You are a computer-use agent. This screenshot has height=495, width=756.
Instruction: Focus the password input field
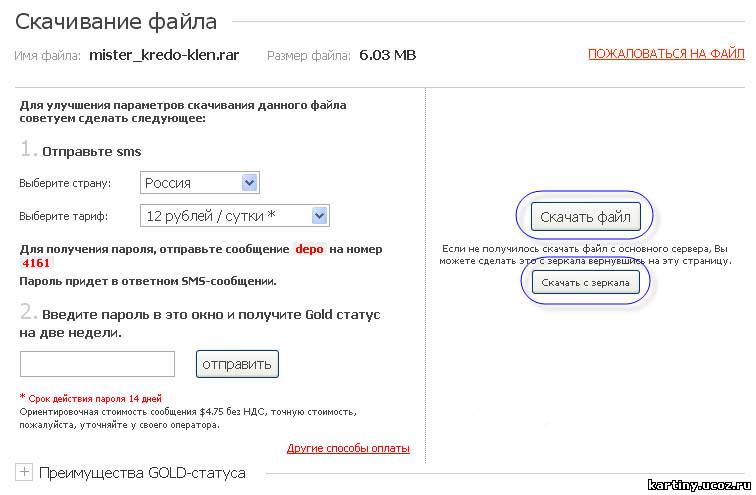pos(97,364)
